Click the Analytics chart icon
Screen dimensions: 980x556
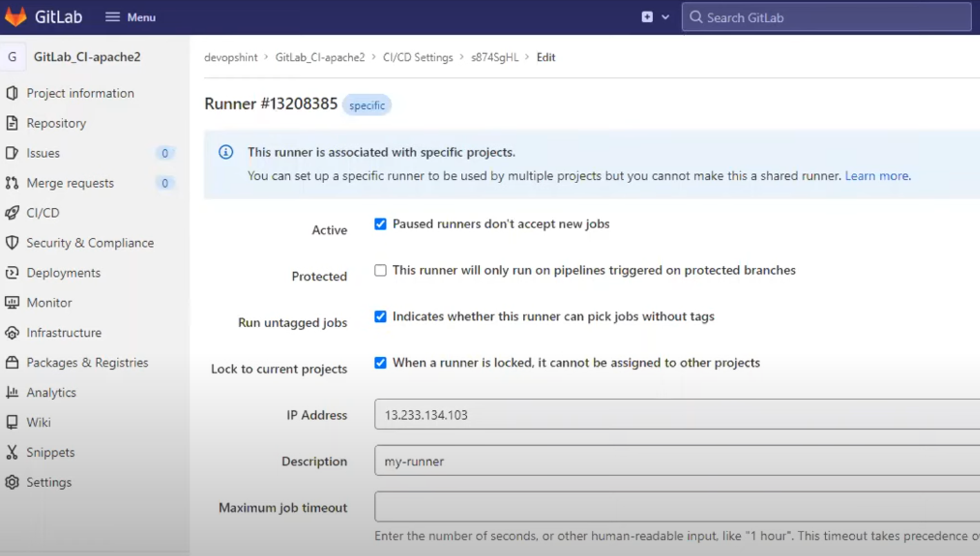tap(12, 392)
